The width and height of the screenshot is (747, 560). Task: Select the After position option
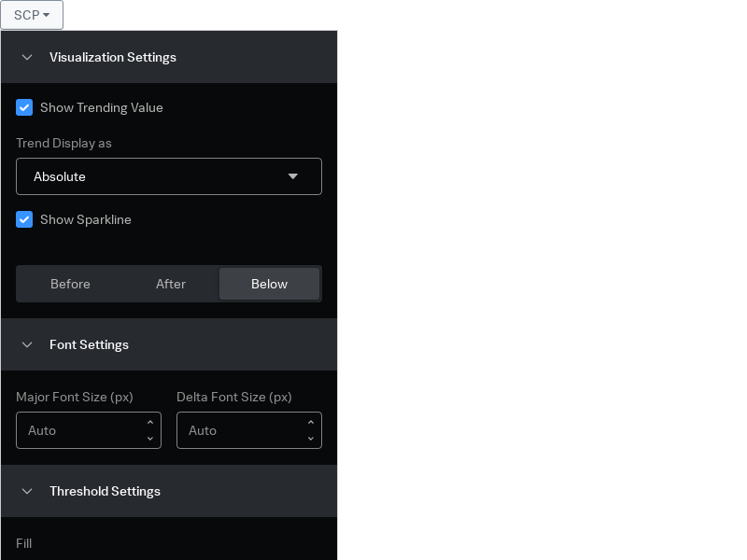(x=171, y=284)
